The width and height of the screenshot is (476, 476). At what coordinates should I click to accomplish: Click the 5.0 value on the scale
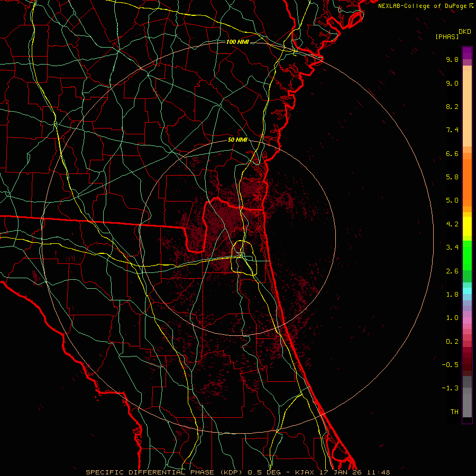(452, 200)
